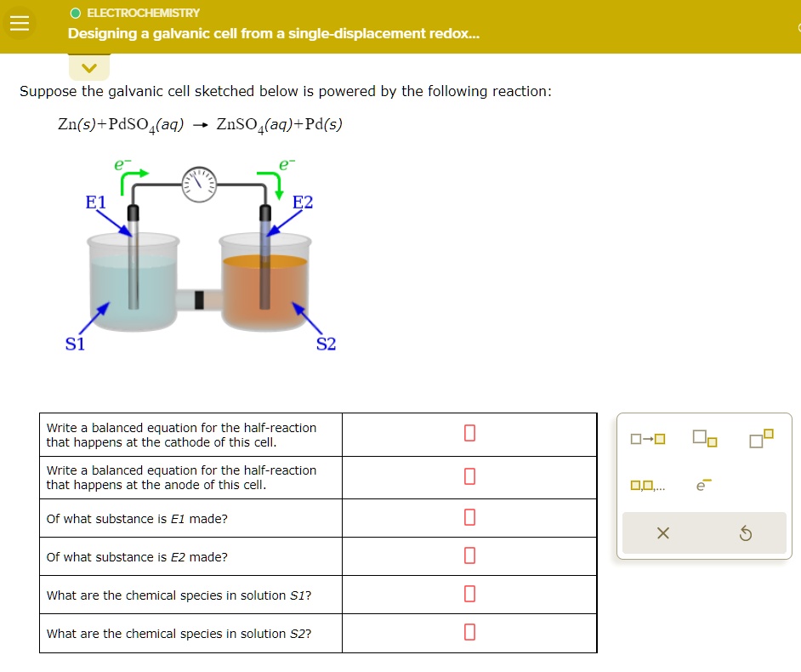Image resolution: width=801 pixels, height=672 pixels.
Task: Click the answer box for electrode E2
Action: [x=469, y=555]
